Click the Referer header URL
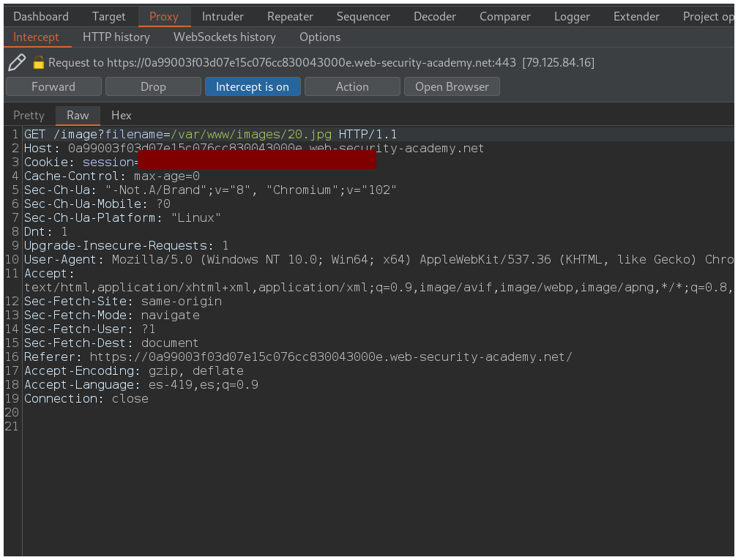The height and width of the screenshot is (560, 738). [x=331, y=357]
